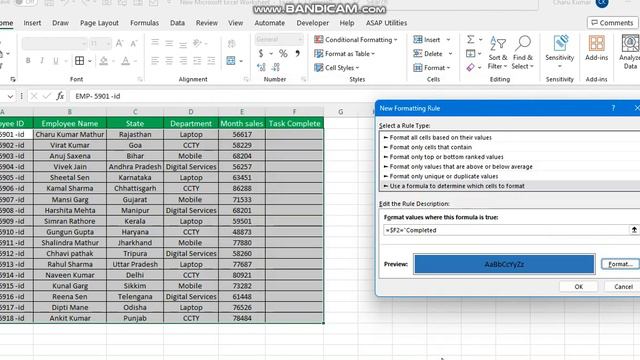
Task: Open the Developer ribbon tab
Action: 313,23
